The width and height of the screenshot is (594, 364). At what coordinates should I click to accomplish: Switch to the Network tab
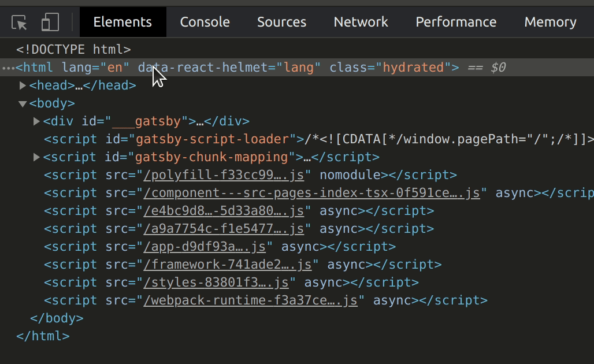(361, 22)
